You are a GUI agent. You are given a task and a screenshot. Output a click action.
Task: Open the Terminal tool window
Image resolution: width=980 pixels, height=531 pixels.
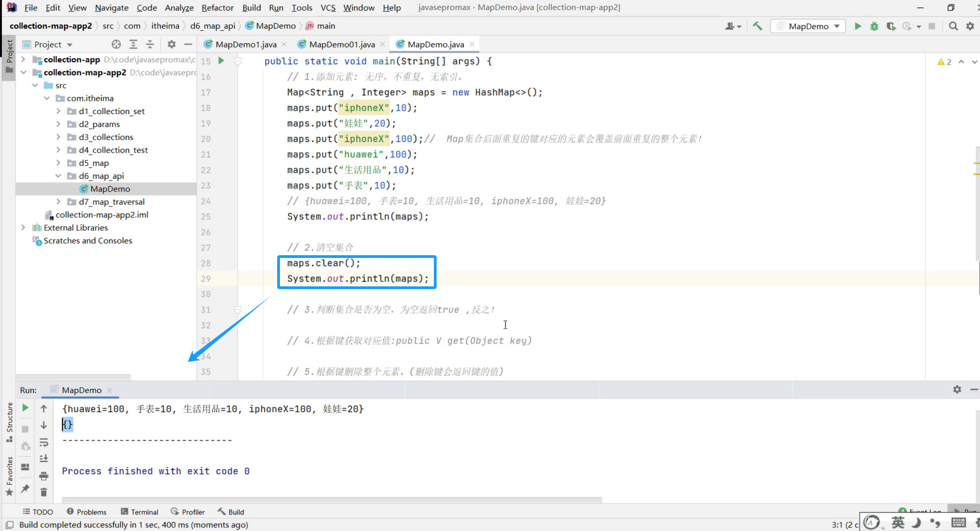coord(139,512)
